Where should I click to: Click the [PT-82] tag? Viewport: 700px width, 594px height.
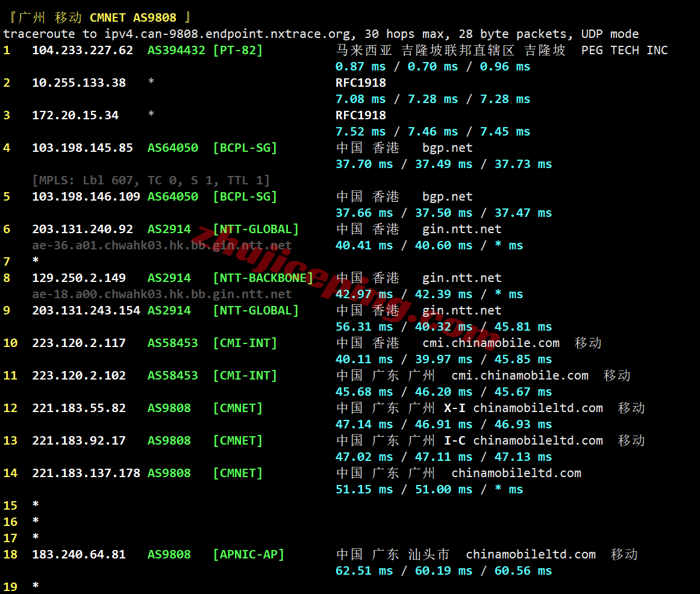click(238, 50)
